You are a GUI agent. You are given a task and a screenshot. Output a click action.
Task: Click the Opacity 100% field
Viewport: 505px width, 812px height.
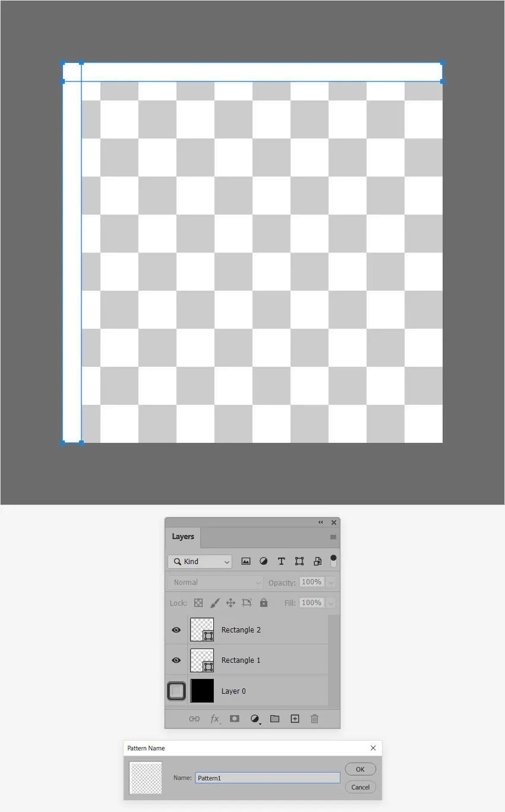click(312, 583)
